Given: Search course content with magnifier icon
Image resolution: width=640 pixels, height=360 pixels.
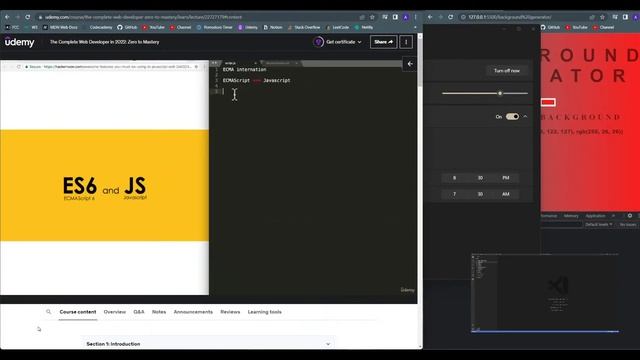Looking at the screenshot, I should click(x=49, y=312).
